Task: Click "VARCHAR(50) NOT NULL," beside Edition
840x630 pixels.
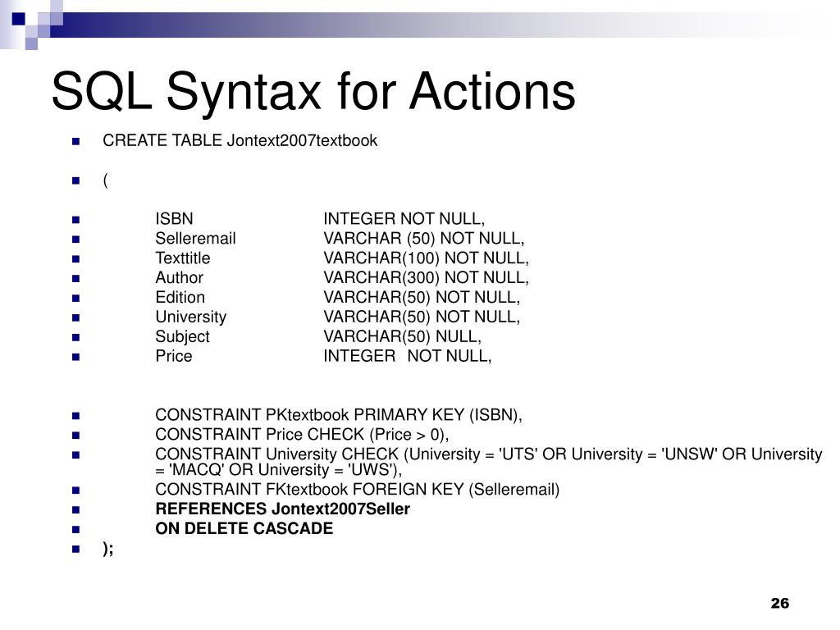Action: pos(422,297)
